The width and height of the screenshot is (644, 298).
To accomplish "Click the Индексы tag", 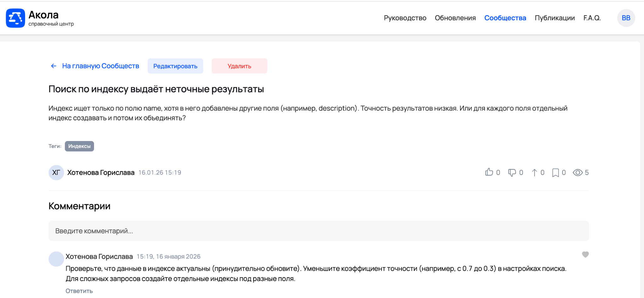I will (79, 146).
